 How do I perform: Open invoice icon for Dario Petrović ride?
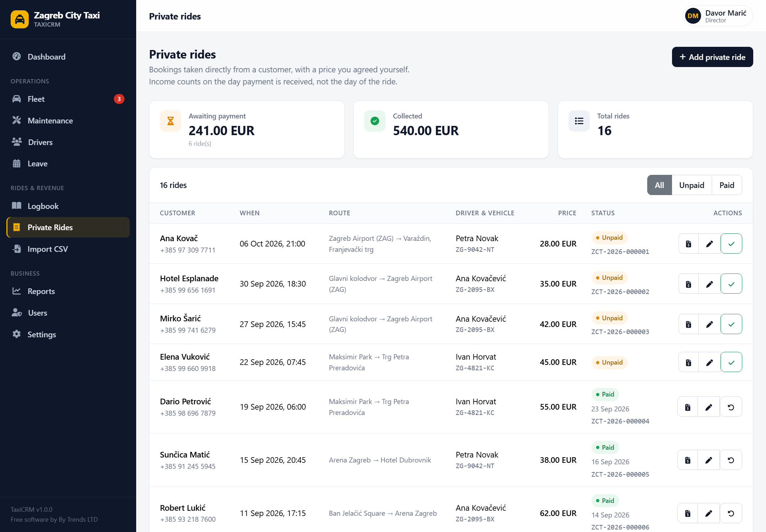click(688, 407)
